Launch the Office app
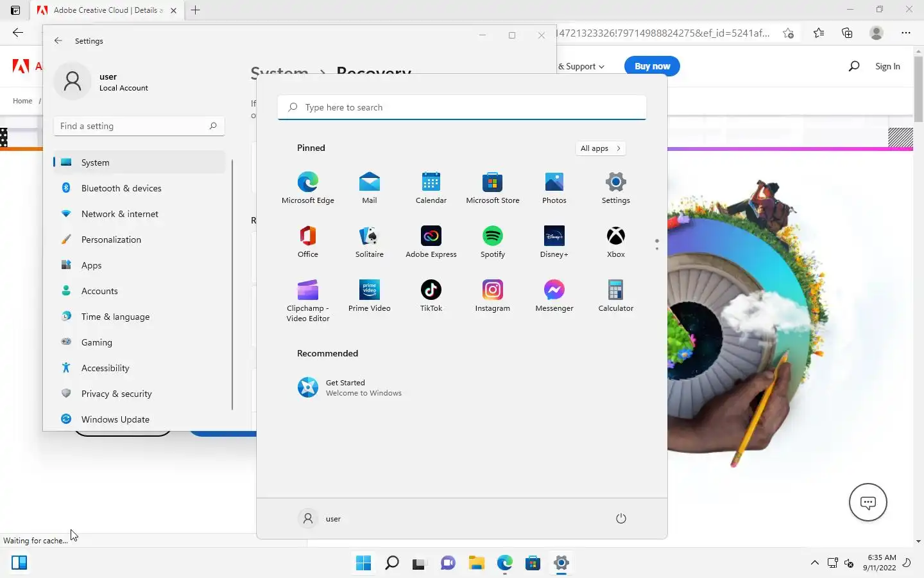This screenshot has height=578, width=924. coord(308,241)
